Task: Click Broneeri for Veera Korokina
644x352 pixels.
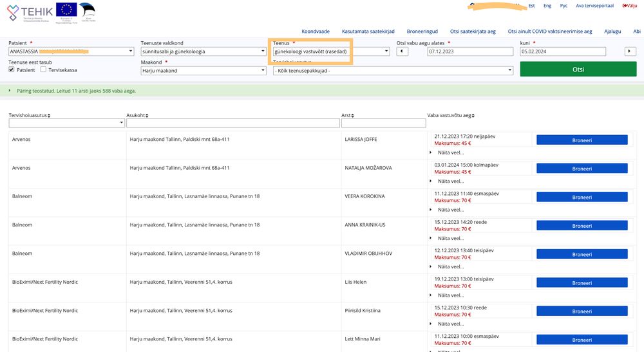Action: 582,197
